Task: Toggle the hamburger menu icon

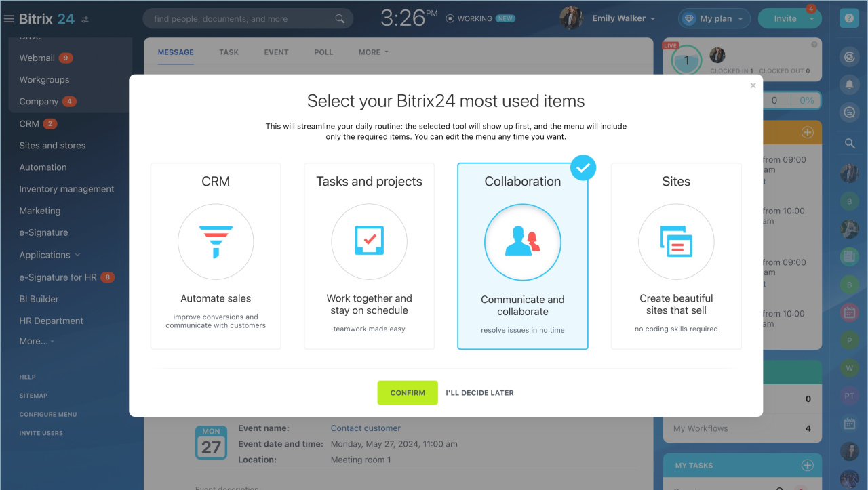Action: tap(9, 19)
